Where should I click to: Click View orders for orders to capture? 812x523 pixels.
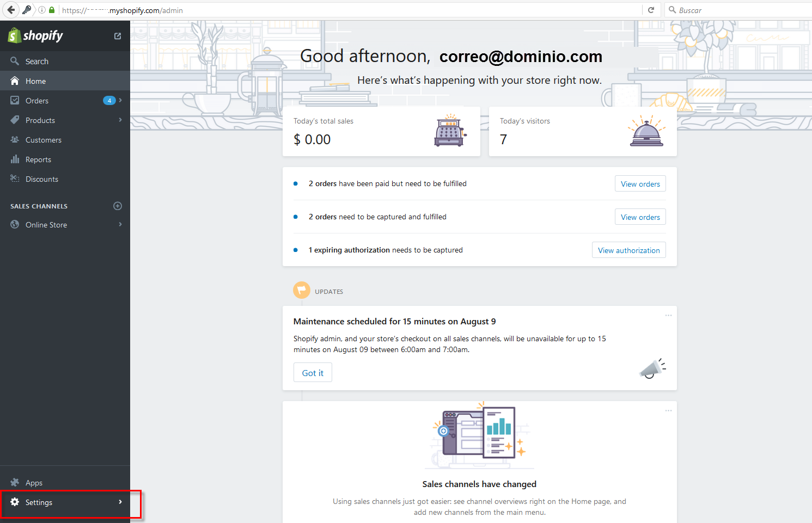coord(640,217)
